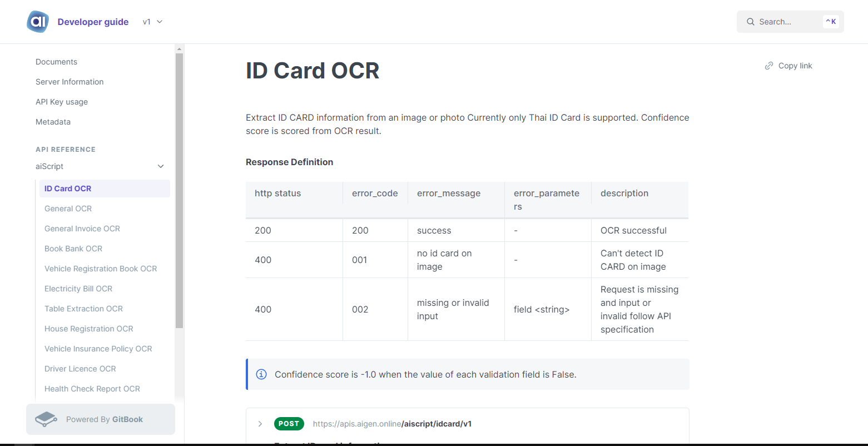Screen dimensions: 868x446
Task: Click the apis.aigen.online idcard URL text
Action: coord(392,424)
